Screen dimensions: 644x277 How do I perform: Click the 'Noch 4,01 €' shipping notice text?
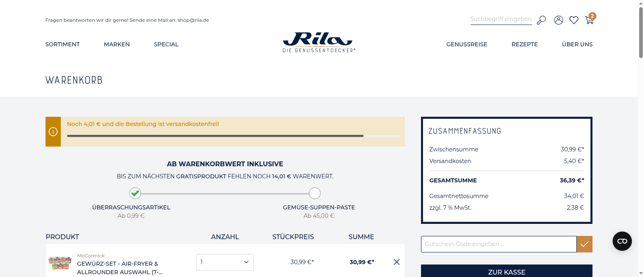(143, 124)
